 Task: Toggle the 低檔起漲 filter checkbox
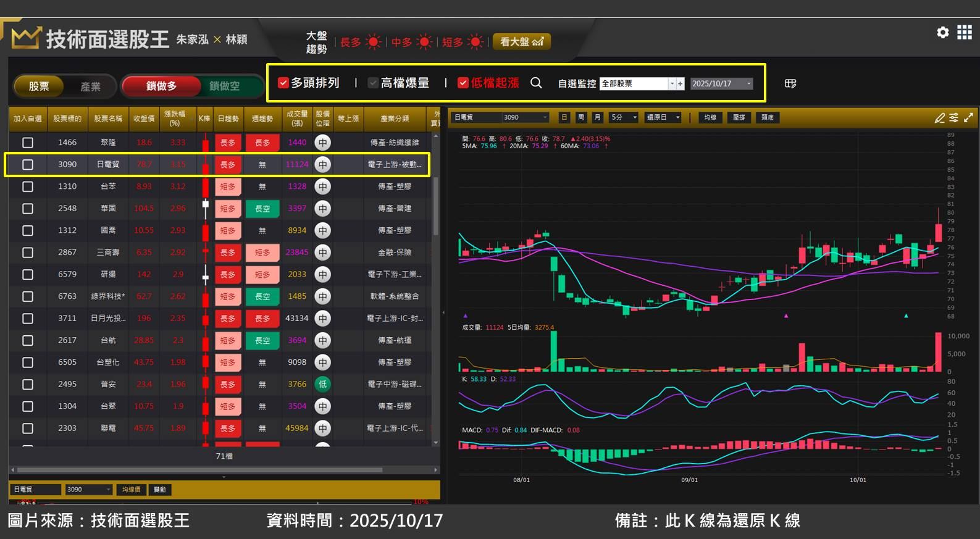[463, 83]
